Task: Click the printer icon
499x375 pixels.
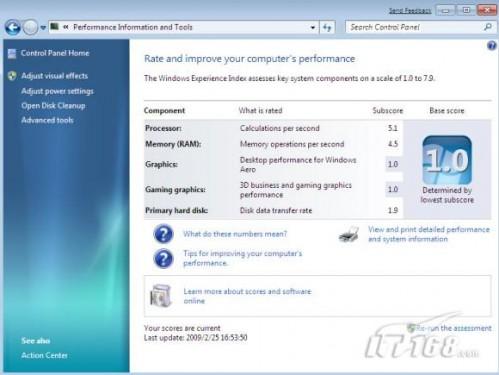Action: [349, 234]
